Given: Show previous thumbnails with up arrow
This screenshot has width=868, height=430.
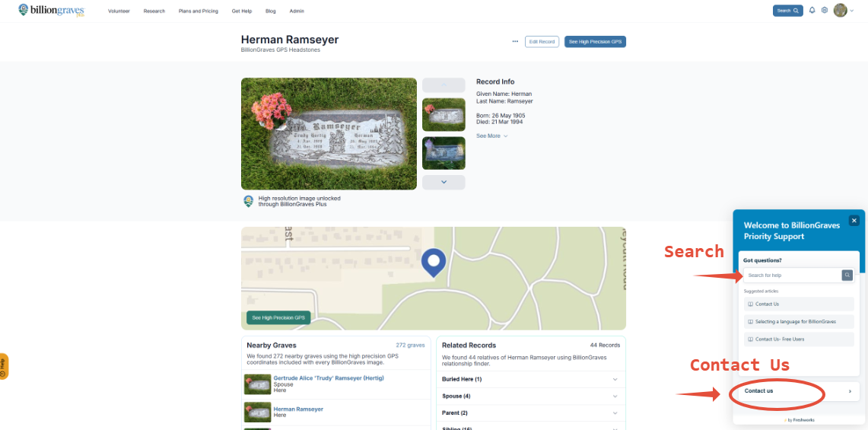Looking at the screenshot, I should [x=444, y=84].
